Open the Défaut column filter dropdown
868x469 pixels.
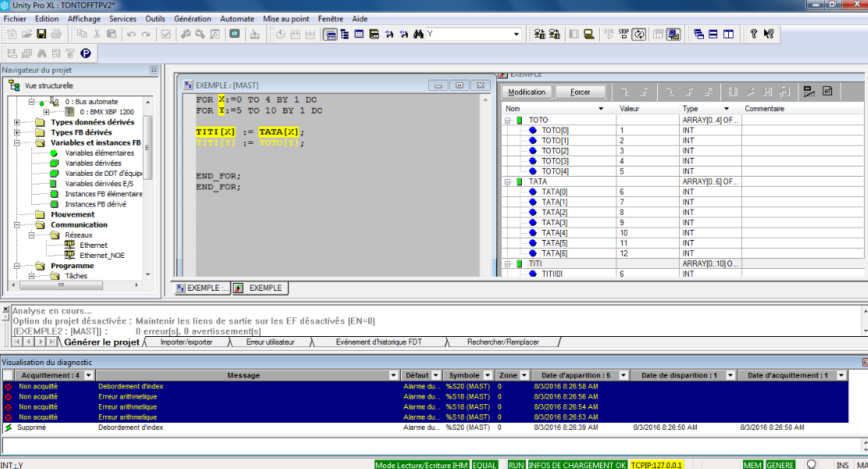[x=435, y=376]
